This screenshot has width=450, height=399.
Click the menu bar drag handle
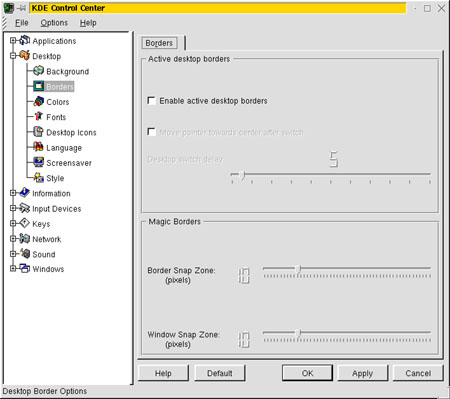click(4, 23)
